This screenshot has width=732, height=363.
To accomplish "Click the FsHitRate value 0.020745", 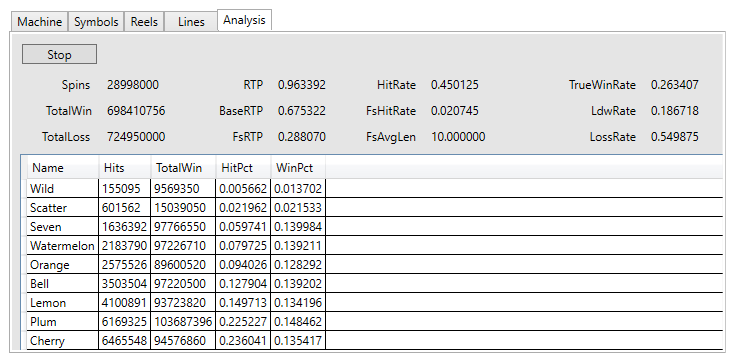I will click(x=455, y=111).
